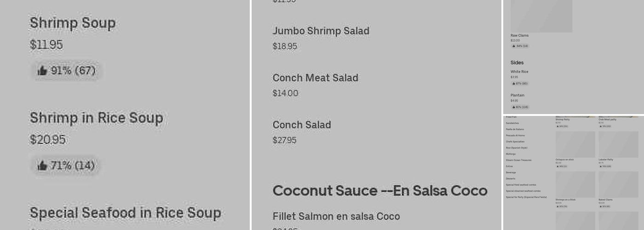
Task: Click the thumbs-up icon under Baked Clams
Action: (x=600, y=207)
